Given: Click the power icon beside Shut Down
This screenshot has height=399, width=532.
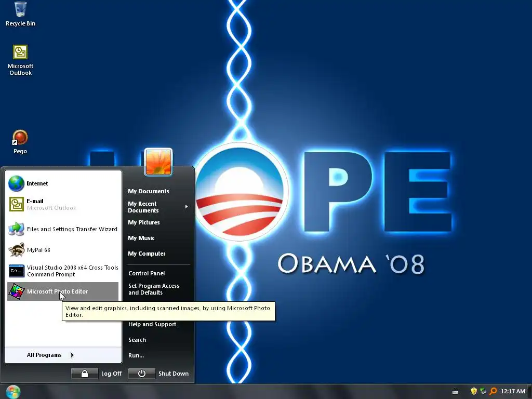Looking at the screenshot, I should (141, 374).
